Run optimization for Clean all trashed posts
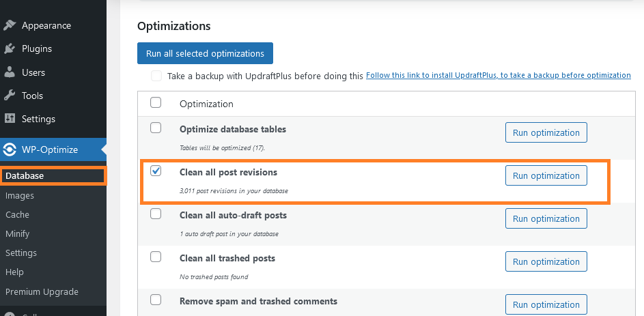 pyautogui.click(x=546, y=262)
